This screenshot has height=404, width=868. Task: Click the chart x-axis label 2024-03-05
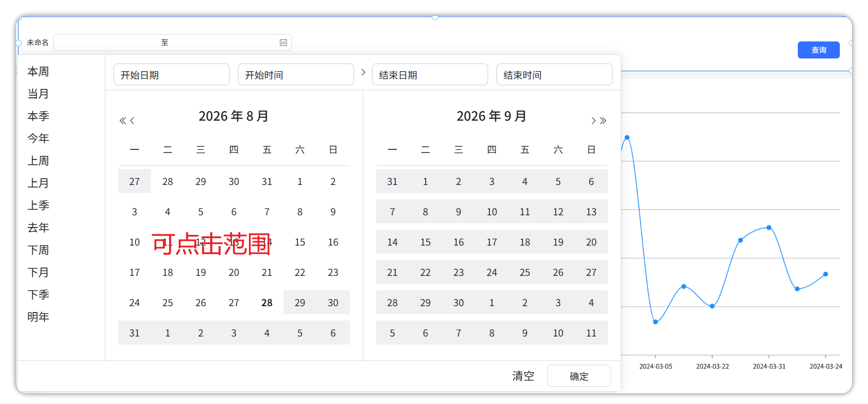click(x=655, y=366)
